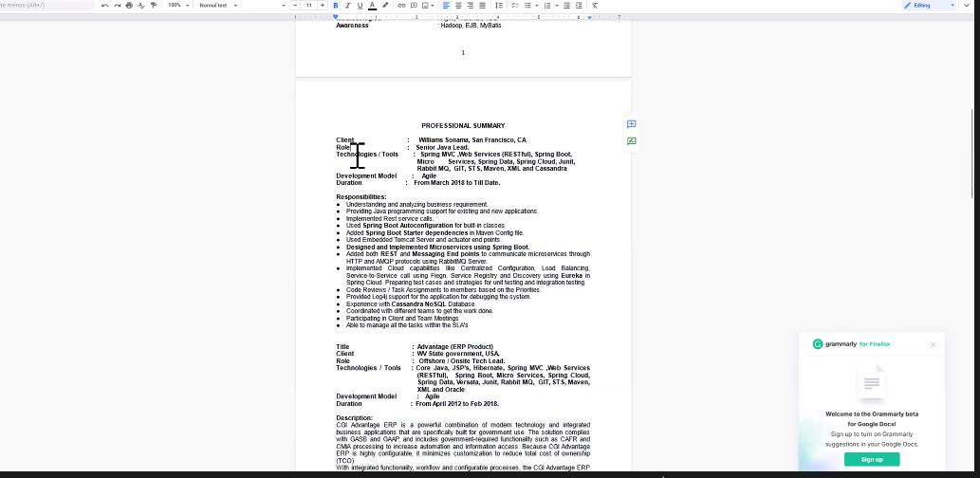Click the 'Responsibilities:' heading
The width and height of the screenshot is (980, 478).
[361, 197]
